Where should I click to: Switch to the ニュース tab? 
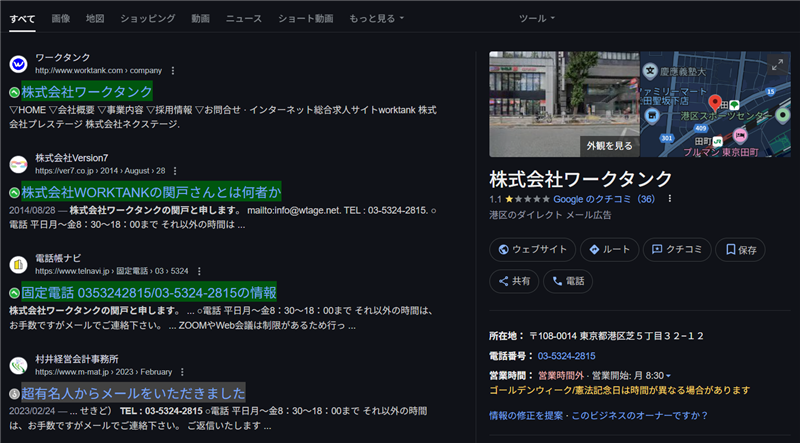click(244, 18)
